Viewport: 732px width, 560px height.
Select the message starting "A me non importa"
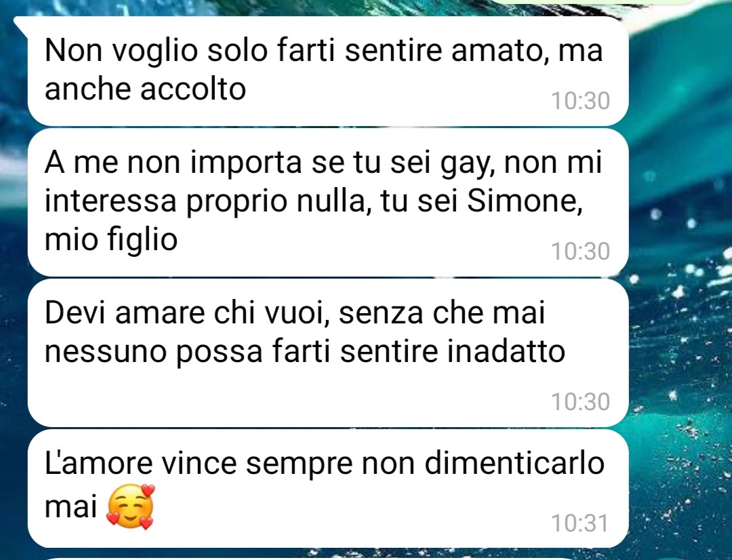[328, 202]
